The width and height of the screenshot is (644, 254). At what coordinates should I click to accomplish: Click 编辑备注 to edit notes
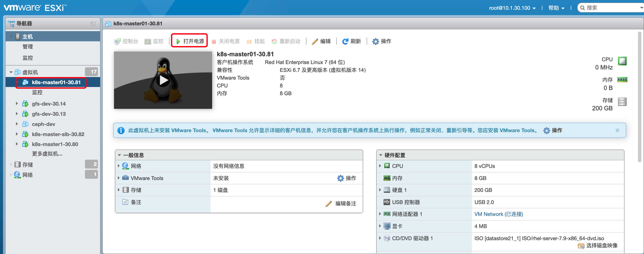pyautogui.click(x=341, y=203)
